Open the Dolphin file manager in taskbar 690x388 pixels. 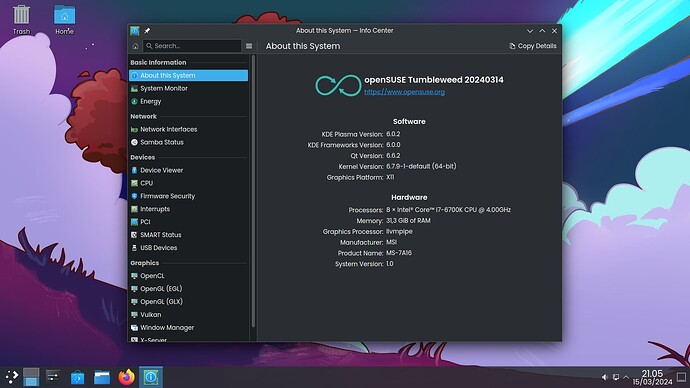pos(102,377)
